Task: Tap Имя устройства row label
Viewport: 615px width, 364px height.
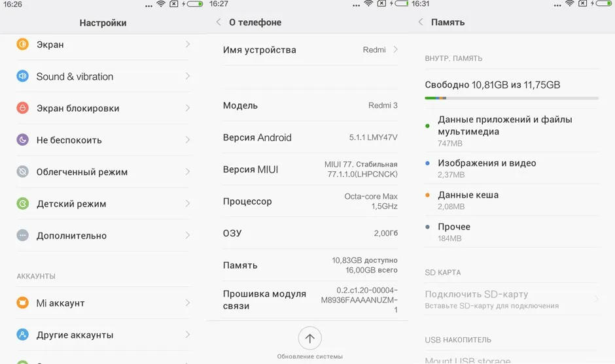Action: [x=259, y=50]
